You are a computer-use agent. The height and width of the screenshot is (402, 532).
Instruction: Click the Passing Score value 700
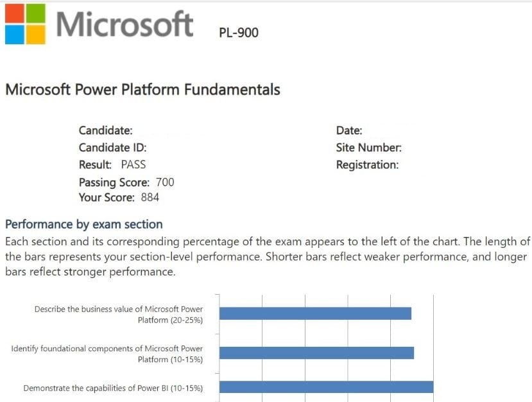165,182
